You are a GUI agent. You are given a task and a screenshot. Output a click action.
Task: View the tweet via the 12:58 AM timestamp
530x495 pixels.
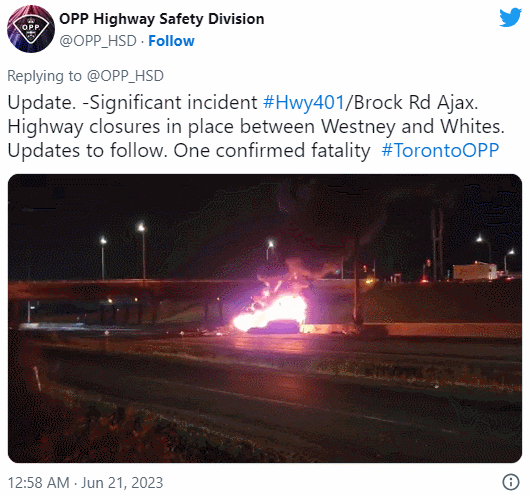[38, 482]
